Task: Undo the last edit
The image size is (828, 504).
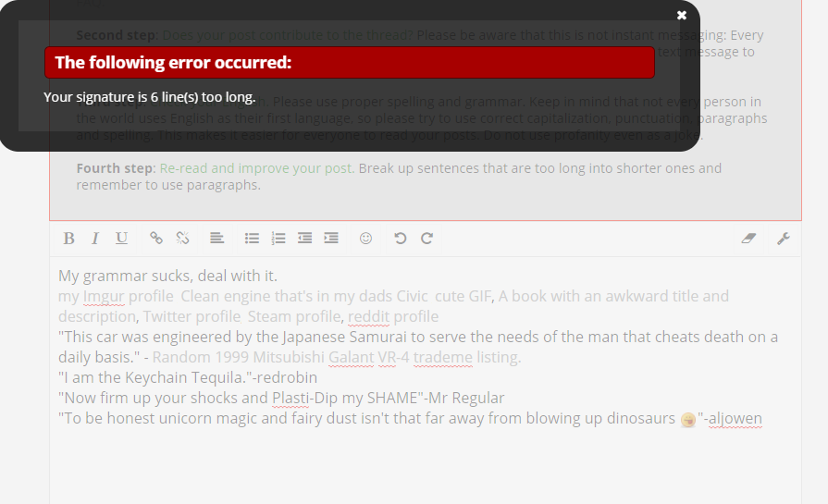Action: (401, 239)
